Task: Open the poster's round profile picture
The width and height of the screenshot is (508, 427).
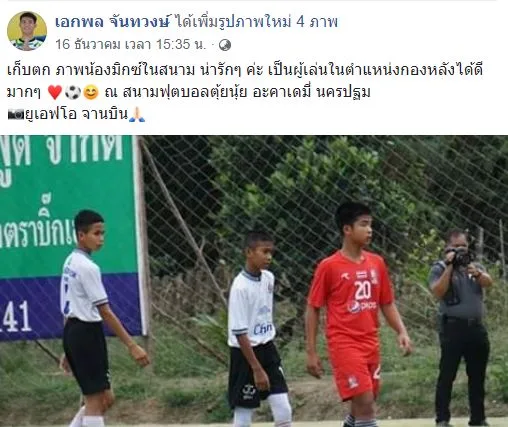Action: 27,31
